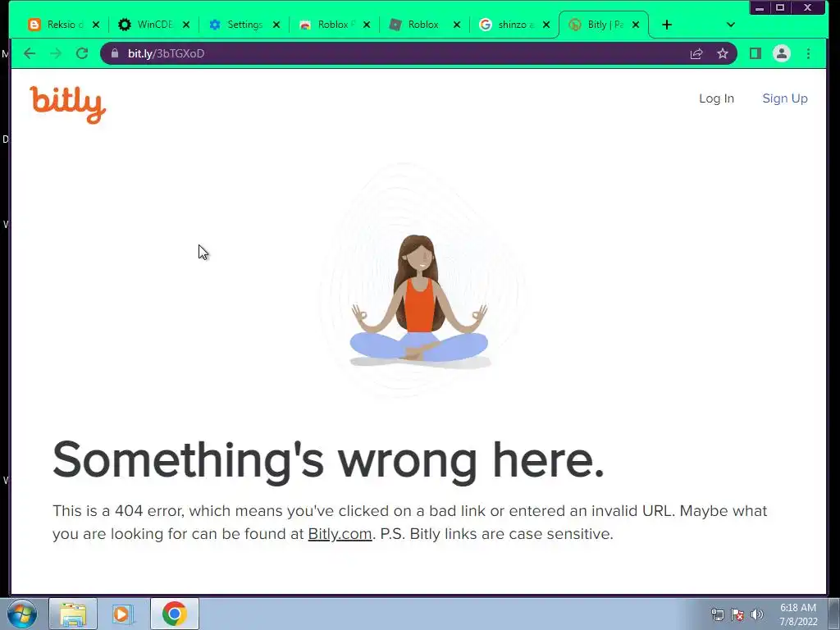Expand the tab search dropdown arrow

pos(731,25)
